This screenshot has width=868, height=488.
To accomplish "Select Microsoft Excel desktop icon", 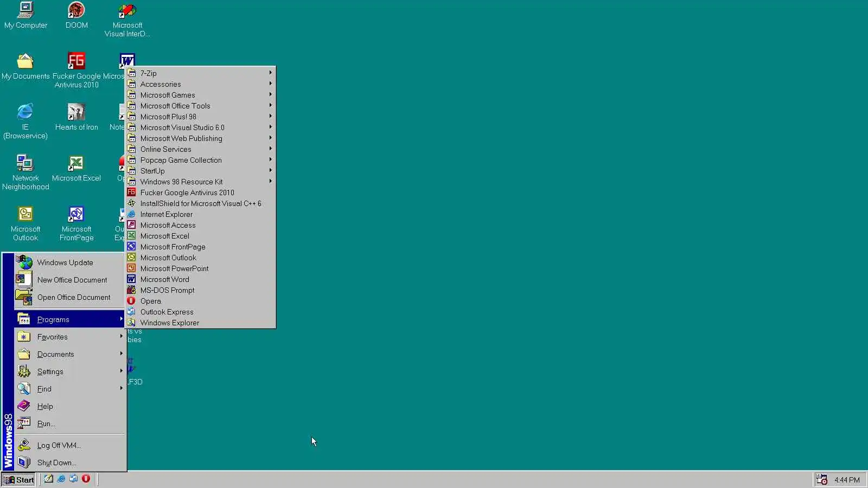I will (x=76, y=168).
